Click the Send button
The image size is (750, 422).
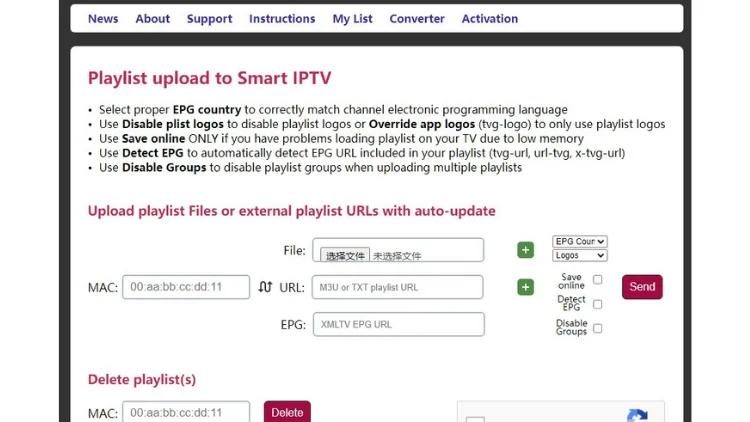point(642,287)
